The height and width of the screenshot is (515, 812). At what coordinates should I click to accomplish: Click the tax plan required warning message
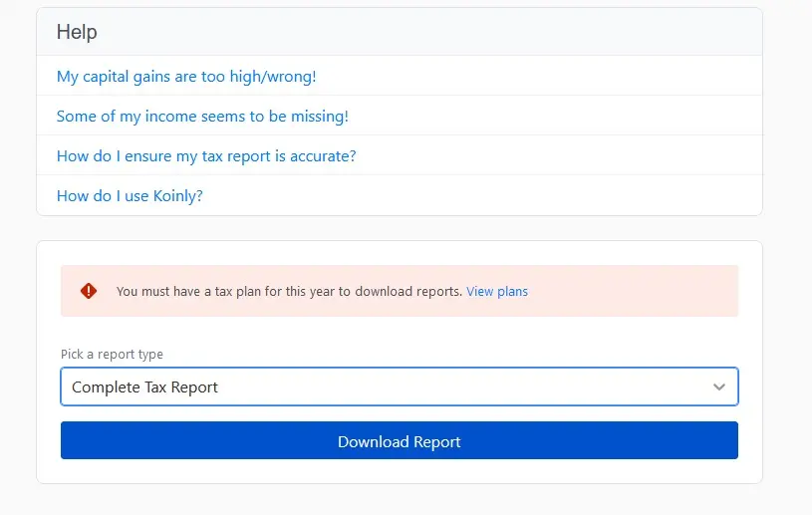coord(289,292)
